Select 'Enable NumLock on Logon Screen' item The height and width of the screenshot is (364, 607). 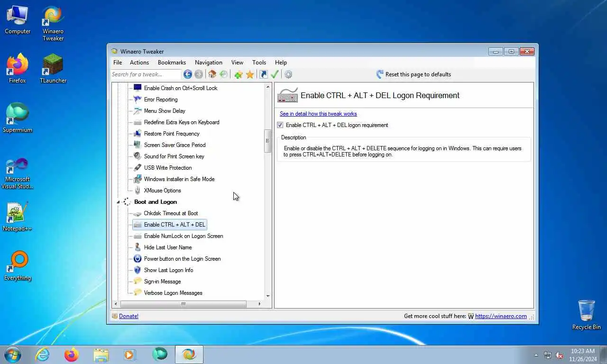184,236
